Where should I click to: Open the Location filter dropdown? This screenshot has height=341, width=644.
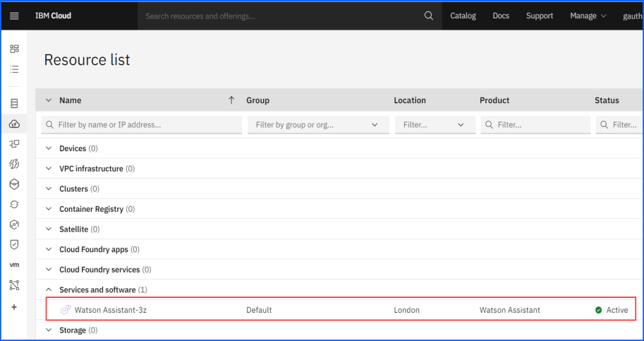tap(434, 125)
